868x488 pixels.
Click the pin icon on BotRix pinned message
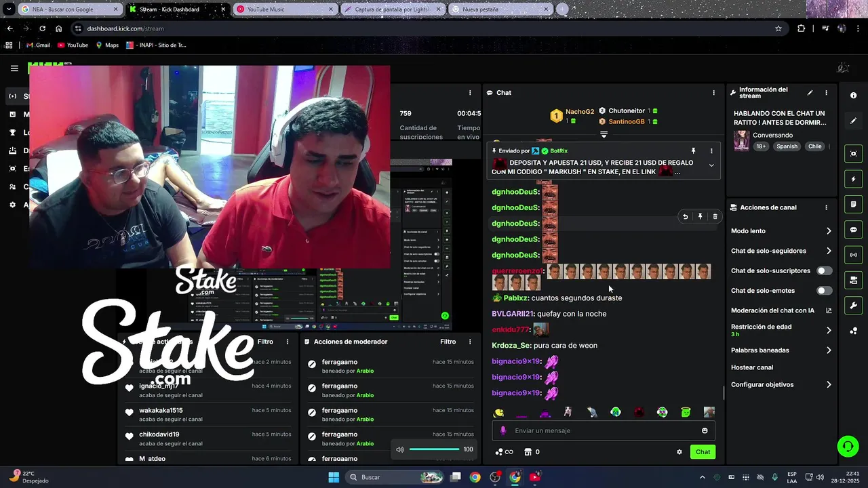pos(693,151)
